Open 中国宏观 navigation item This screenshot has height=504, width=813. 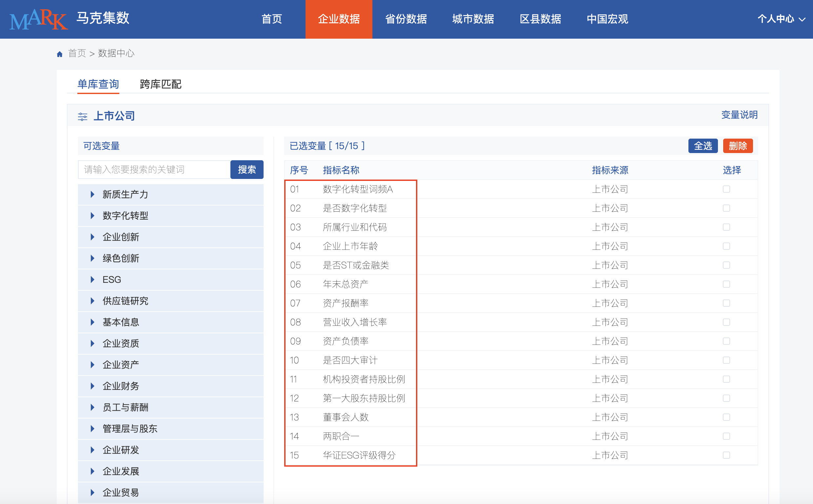tap(607, 19)
